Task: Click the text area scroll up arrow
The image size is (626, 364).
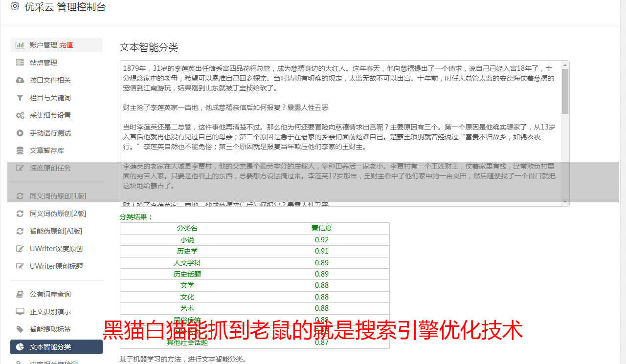Action: tap(565, 64)
